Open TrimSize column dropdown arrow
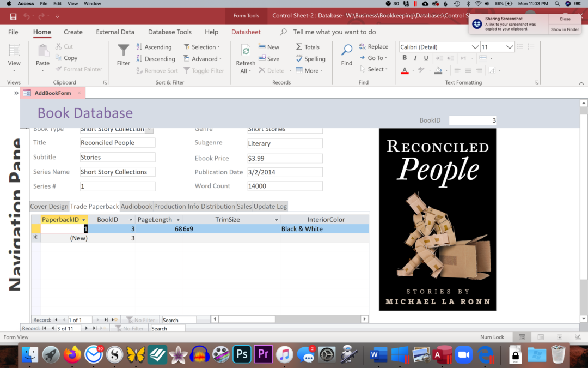 (277, 220)
